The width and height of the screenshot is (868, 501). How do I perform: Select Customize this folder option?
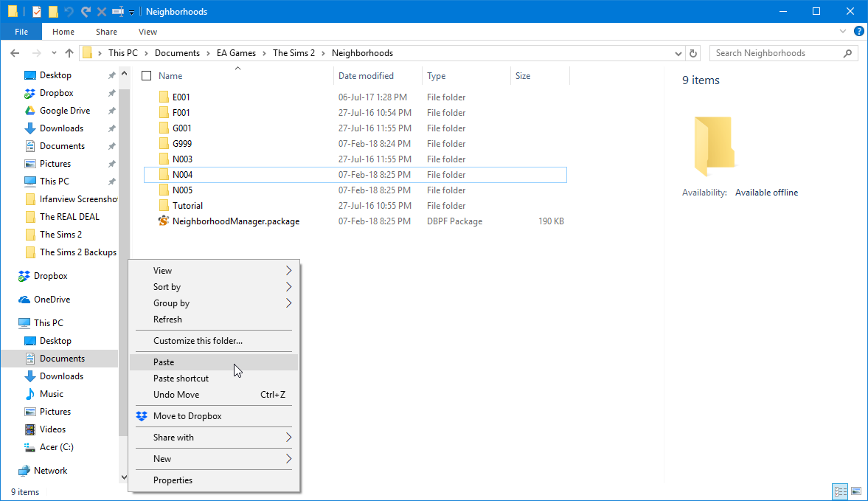pyautogui.click(x=214, y=341)
